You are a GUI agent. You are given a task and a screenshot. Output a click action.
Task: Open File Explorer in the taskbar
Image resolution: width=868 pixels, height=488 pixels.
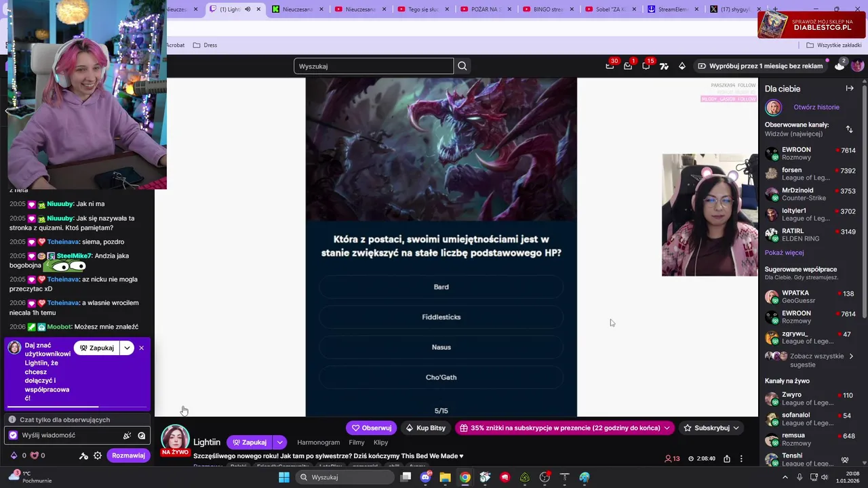click(x=445, y=477)
